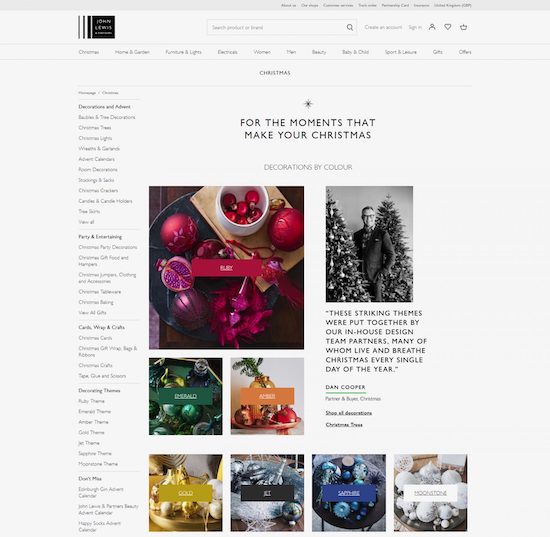The image size is (550, 537).
Task: Open the Offers menu item
Action: point(465,52)
